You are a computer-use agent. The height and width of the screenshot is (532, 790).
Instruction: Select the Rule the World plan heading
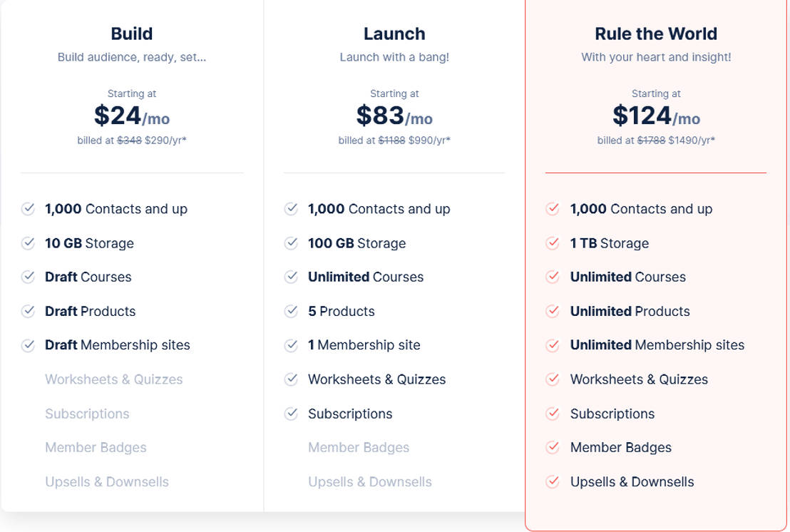(656, 34)
